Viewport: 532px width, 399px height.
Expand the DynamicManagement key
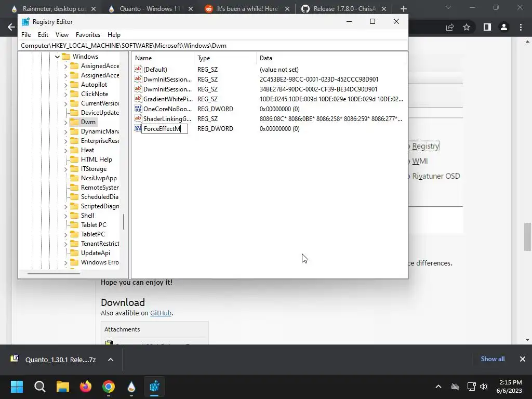tap(66, 131)
